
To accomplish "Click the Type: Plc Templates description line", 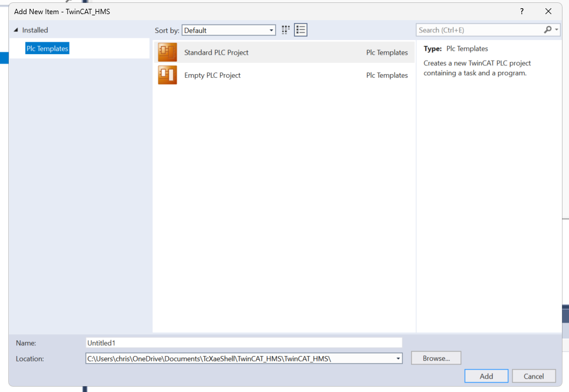I will coord(456,49).
